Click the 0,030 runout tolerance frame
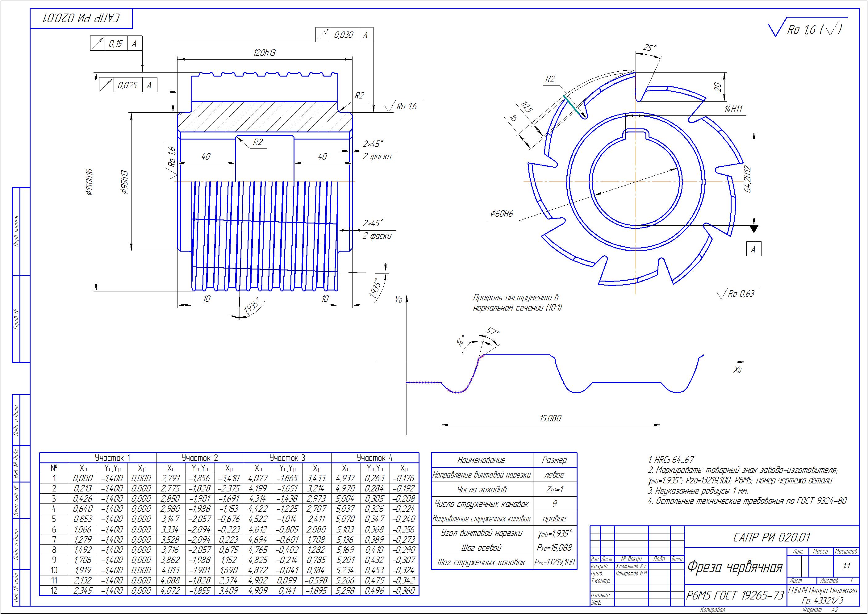The height and width of the screenshot is (614, 868). pos(344,35)
